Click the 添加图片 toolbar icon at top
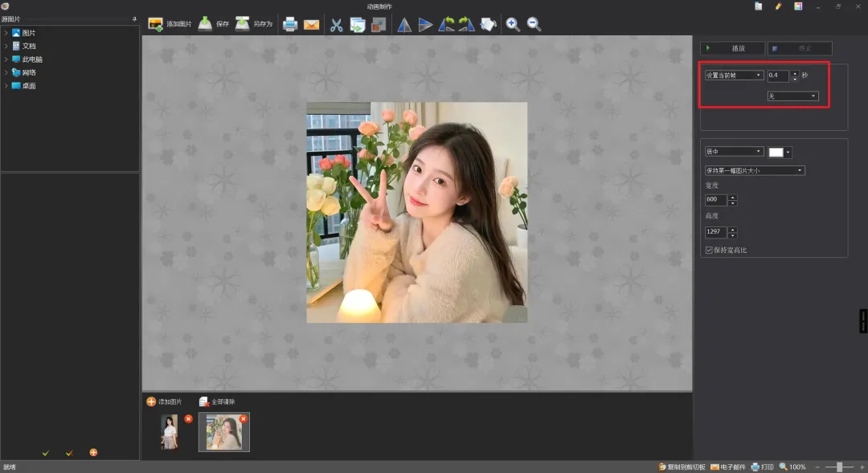 pos(156,24)
